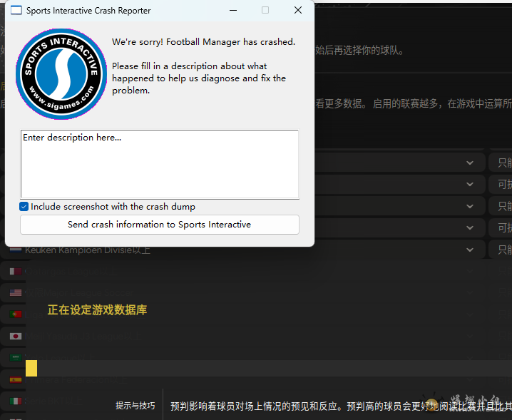Click the Qatargas League以上 league name

[71, 272]
